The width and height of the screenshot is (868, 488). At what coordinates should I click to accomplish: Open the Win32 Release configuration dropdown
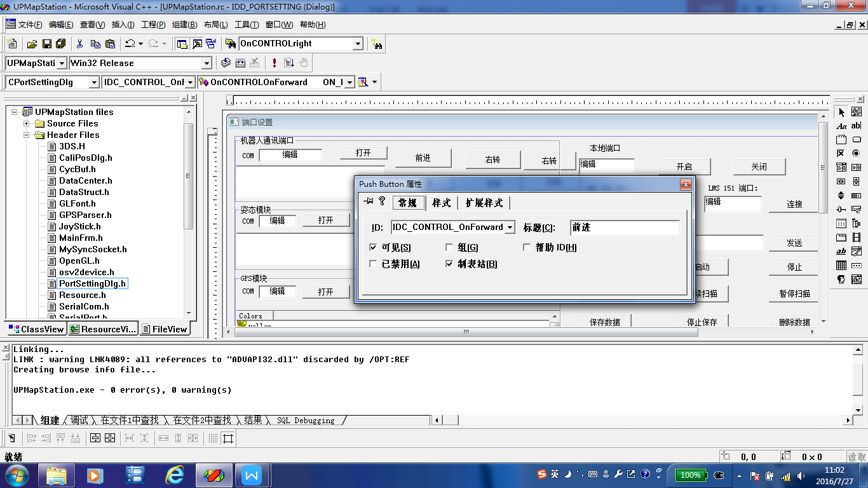[206, 63]
